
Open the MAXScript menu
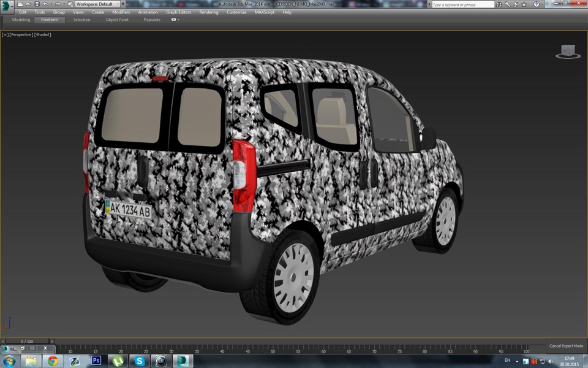click(265, 12)
